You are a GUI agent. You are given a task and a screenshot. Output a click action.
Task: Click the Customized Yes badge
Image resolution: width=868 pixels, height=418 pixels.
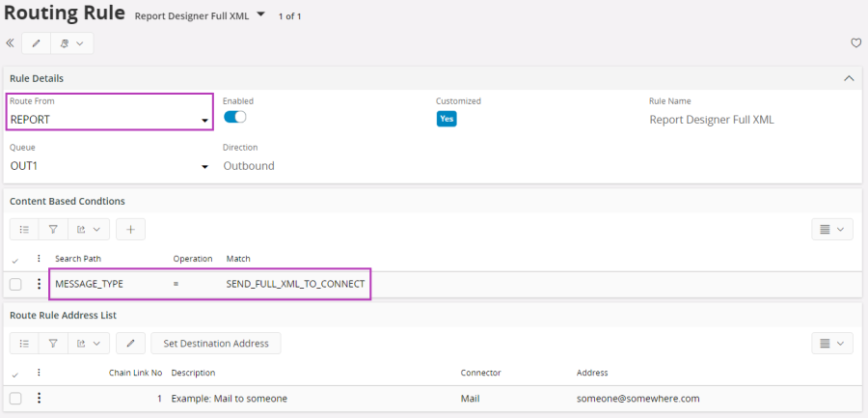pos(446,118)
